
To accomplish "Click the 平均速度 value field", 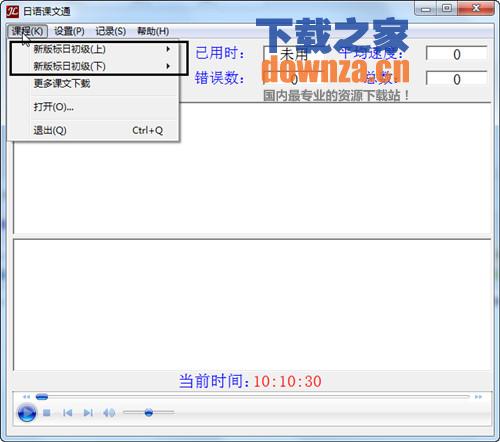I will (457, 54).
